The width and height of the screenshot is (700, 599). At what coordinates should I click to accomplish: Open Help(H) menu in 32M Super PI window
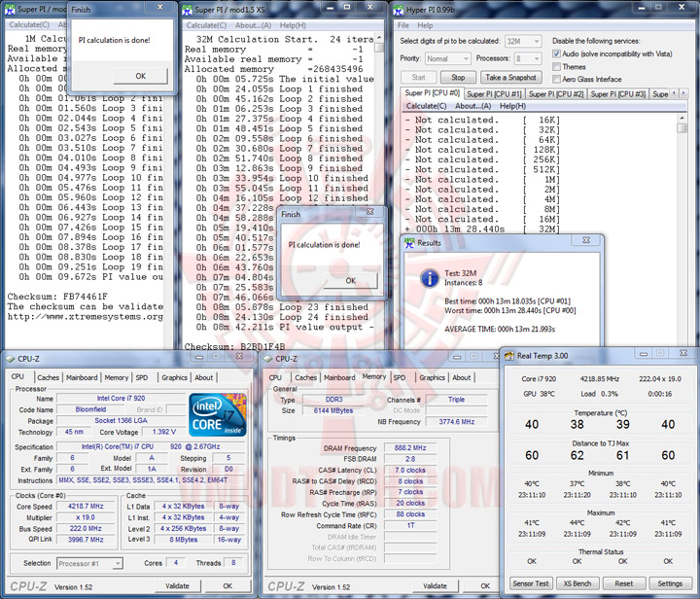point(293,25)
